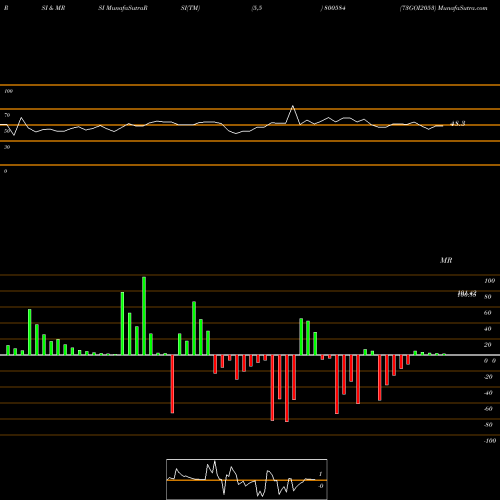This screenshot has height=500, width=500.
Task: Click the longest red MR histogram bar
Action: pyautogui.click(x=287, y=388)
